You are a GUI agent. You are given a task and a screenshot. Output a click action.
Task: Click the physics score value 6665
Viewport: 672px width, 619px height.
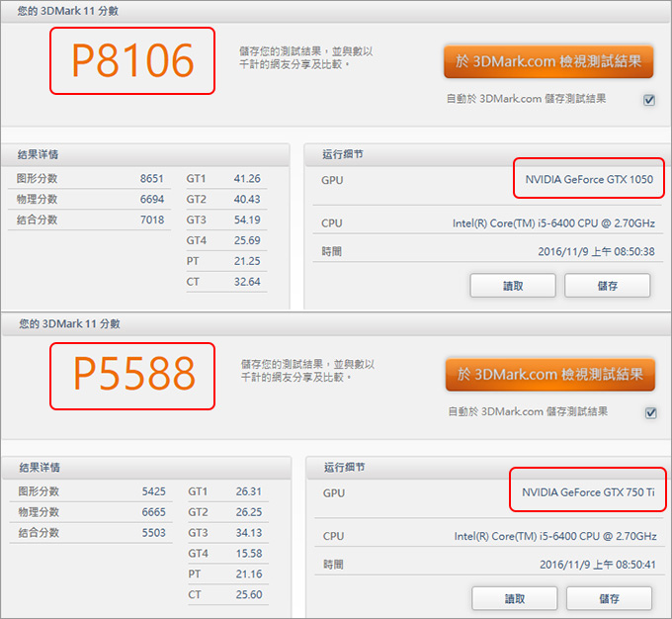tap(153, 512)
